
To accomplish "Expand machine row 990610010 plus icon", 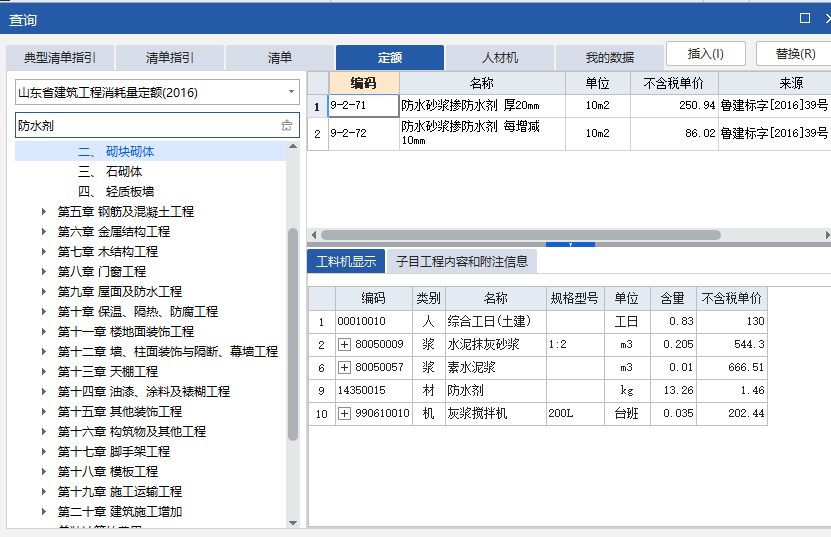I will (x=344, y=413).
